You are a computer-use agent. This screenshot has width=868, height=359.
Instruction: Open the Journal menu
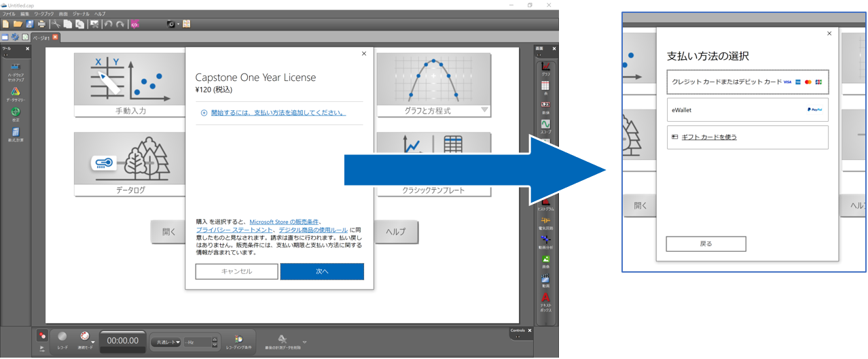coord(81,14)
